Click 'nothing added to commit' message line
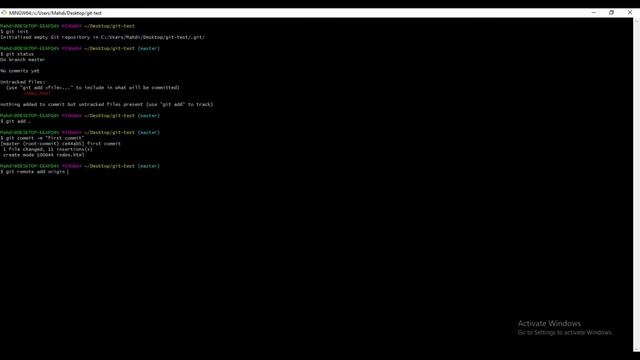The image size is (640, 360). 107,104
